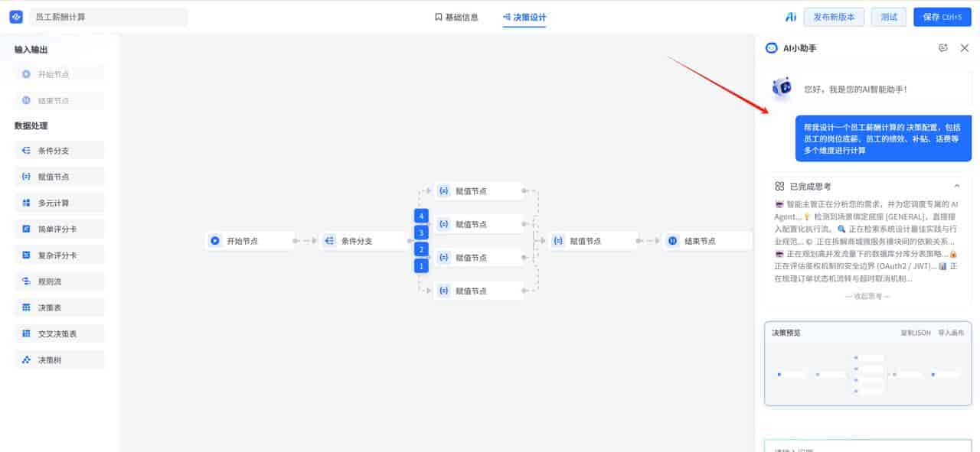Screen dimensions: 980x452
Task: Close the AI小助手 panel
Action: pyautogui.click(x=965, y=47)
